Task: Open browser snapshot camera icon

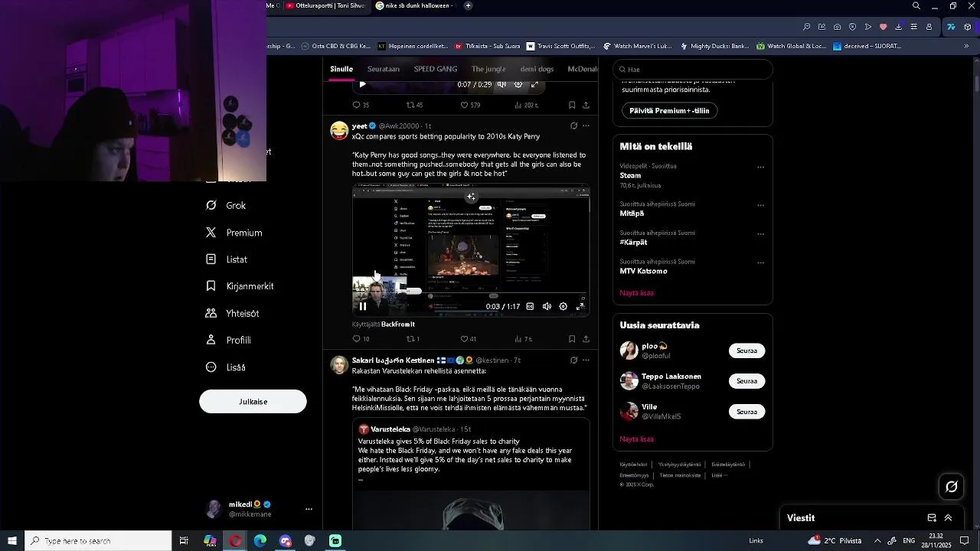Action: pos(837,27)
